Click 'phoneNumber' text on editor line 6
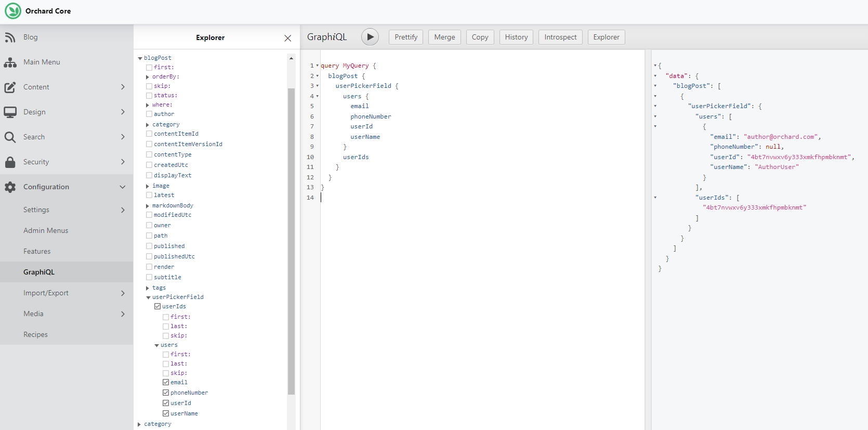The width and height of the screenshot is (868, 430). coord(371,116)
